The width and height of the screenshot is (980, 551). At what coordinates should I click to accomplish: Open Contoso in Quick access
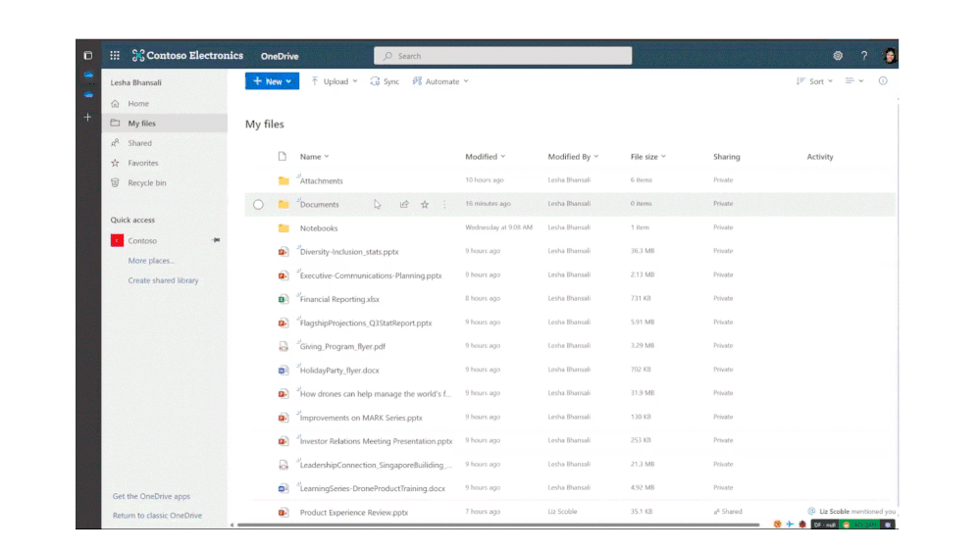coord(142,240)
